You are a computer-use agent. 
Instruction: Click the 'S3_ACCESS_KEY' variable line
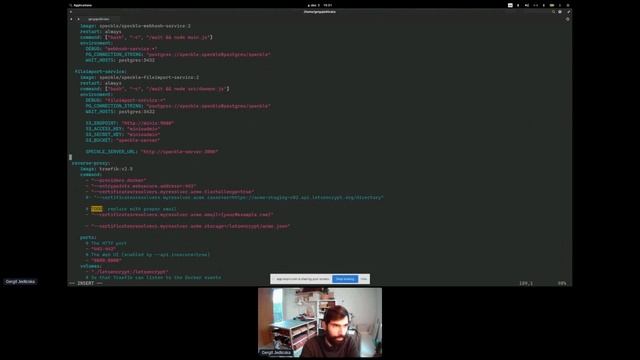click(123, 129)
